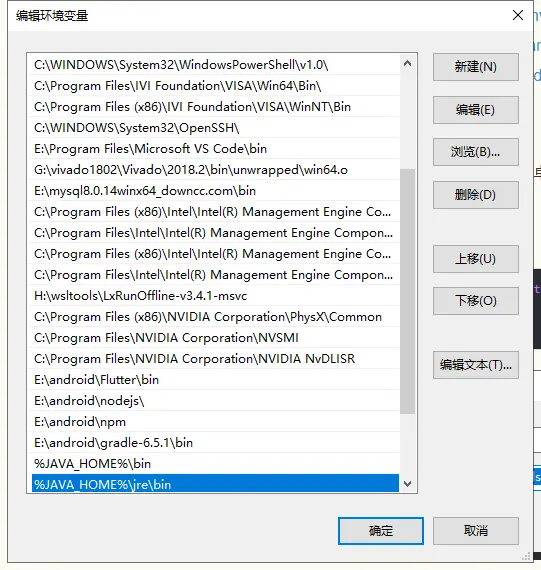Delete entry with the 删除(D) button
541x570 pixels.
pos(476,195)
